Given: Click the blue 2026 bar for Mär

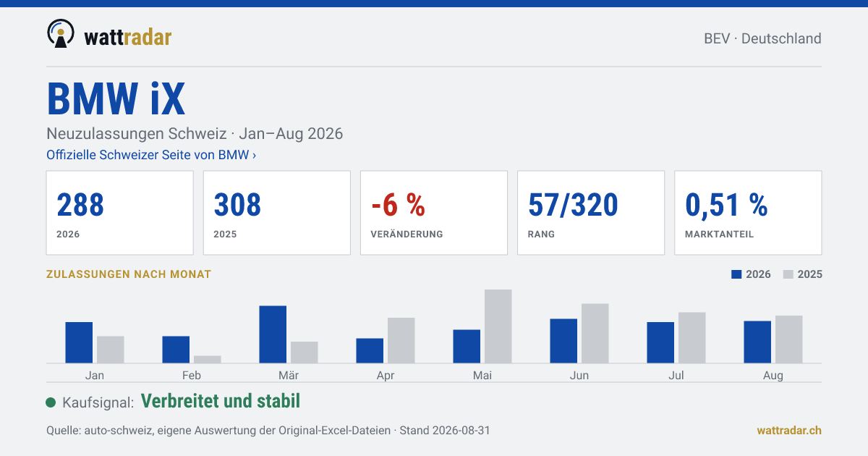Looking at the screenshot, I should pyautogui.click(x=273, y=334).
